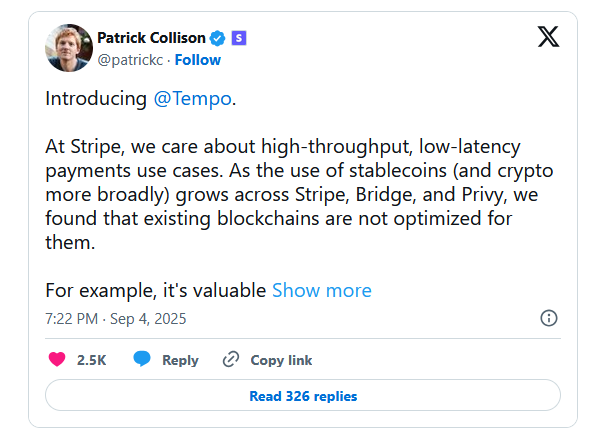Click the Reply text label
Screen dimensions: 600x436
[180, 360]
